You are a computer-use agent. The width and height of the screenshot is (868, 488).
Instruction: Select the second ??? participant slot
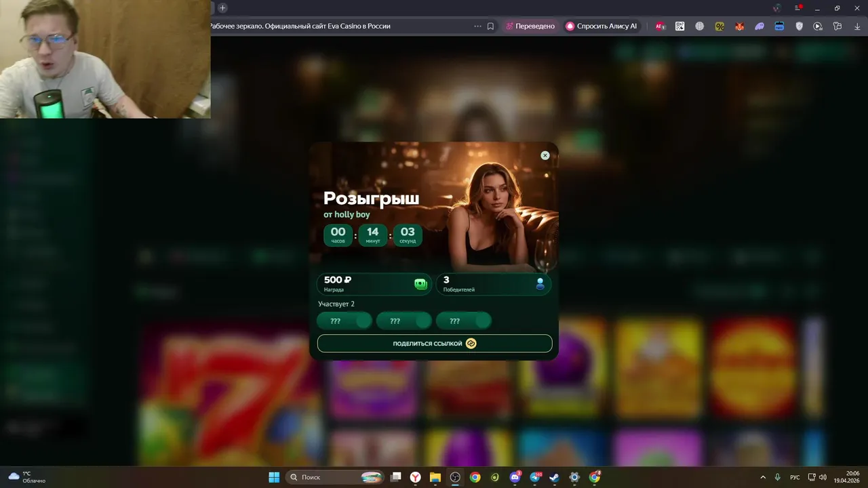(x=404, y=321)
